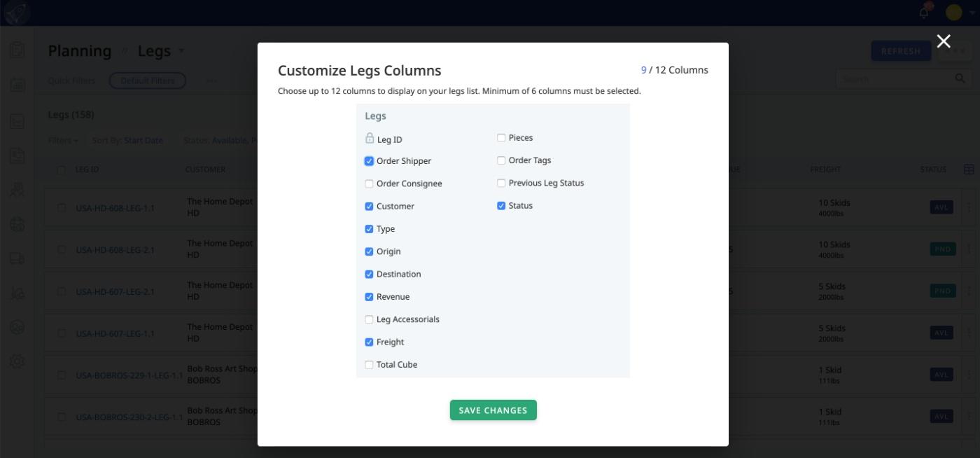Open the globe icon in the left sidebar

click(x=17, y=224)
